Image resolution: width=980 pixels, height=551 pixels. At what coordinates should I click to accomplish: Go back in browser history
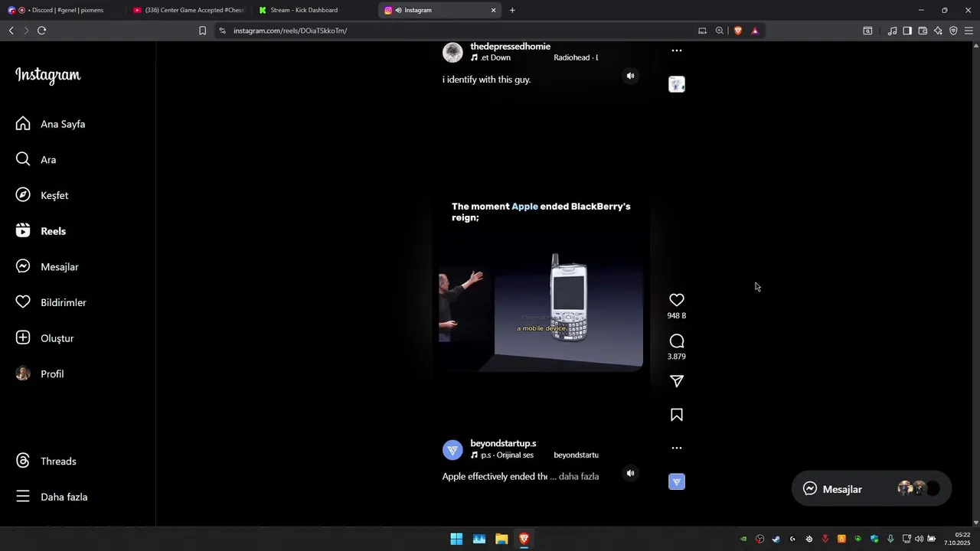(x=11, y=31)
